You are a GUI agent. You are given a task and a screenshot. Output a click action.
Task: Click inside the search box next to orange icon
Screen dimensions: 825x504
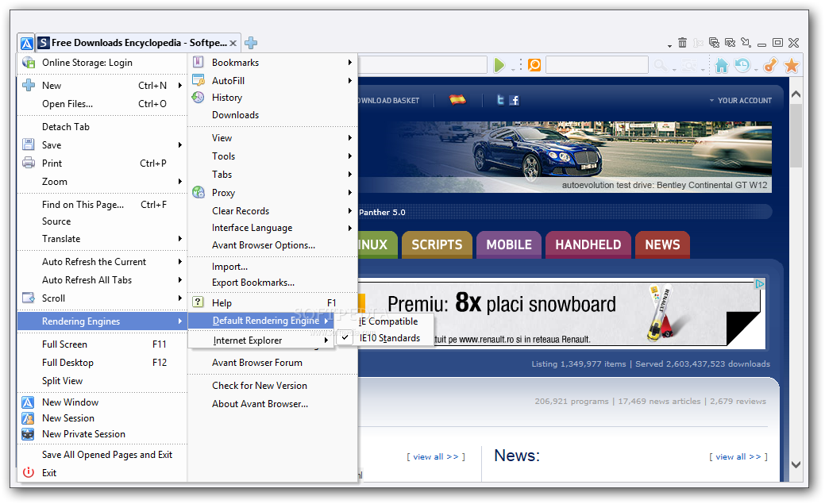pyautogui.click(x=596, y=65)
